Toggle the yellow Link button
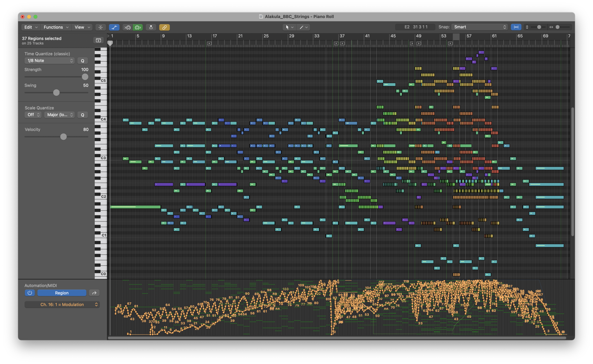This screenshot has width=593, height=364. click(164, 27)
